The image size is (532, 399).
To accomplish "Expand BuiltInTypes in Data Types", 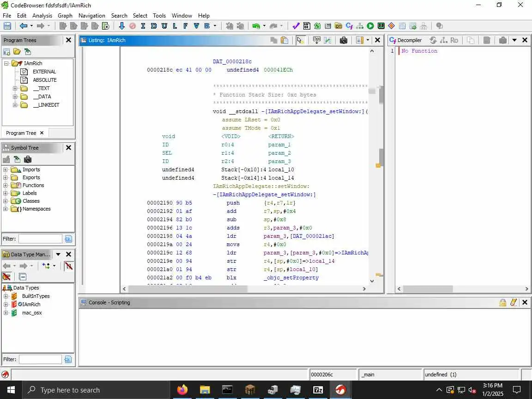I will coord(6,296).
